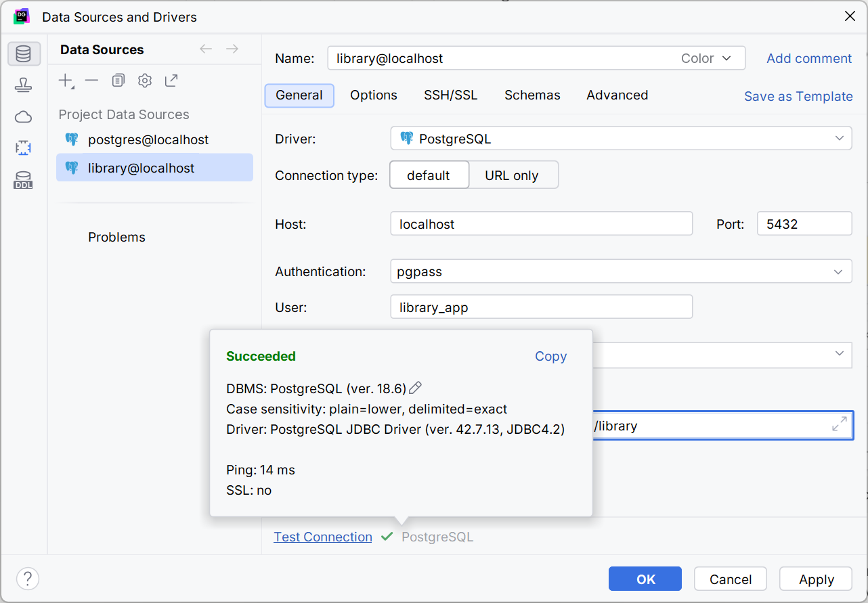Open the help question mark button
Viewport: 868px width, 603px height.
[28, 579]
